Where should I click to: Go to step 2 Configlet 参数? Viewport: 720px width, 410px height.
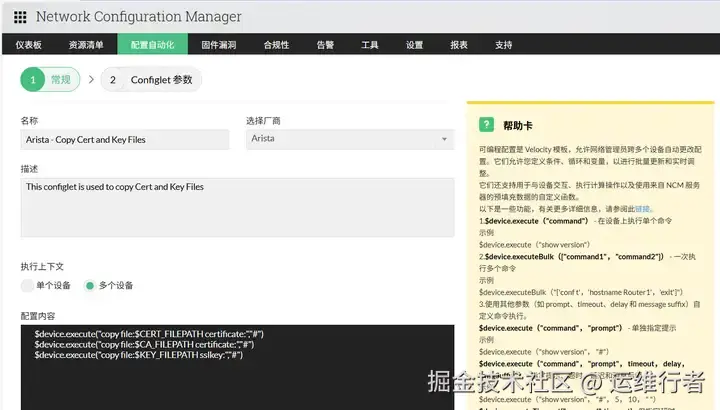pyautogui.click(x=151, y=79)
